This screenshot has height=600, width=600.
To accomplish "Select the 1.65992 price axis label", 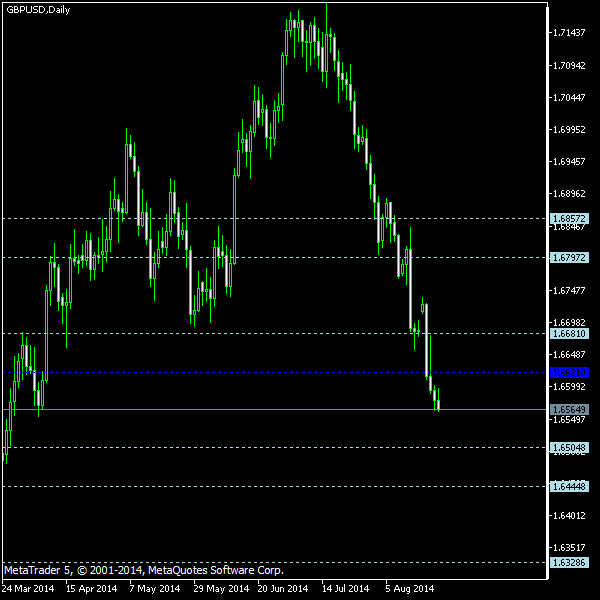I will point(569,387).
